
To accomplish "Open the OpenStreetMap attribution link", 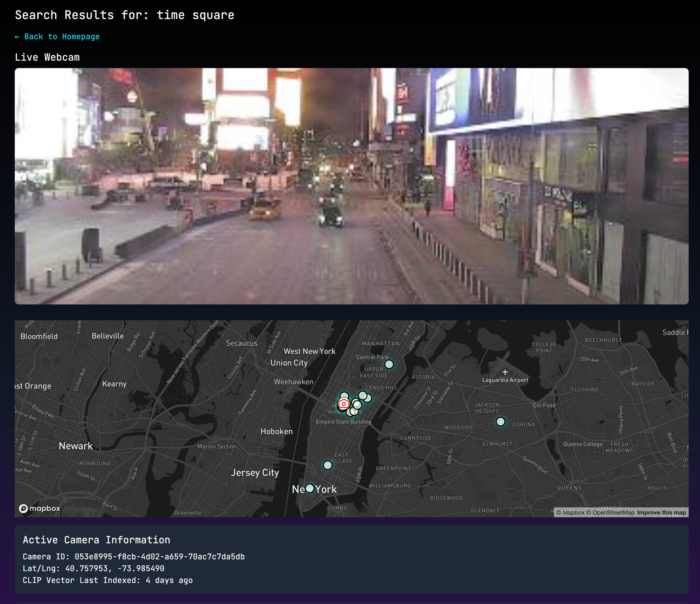I will 610,512.
